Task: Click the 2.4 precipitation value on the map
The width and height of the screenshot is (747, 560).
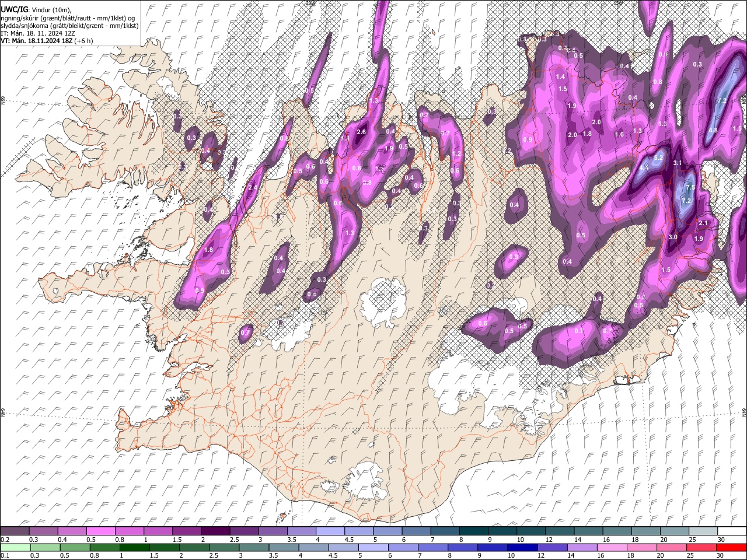Action: (253, 187)
